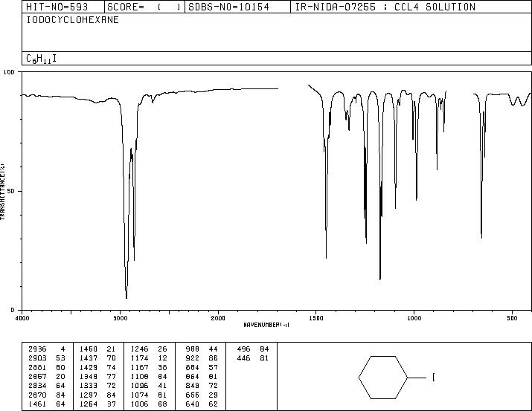
Task: Click the 3000 label on the wavenumber axis
Action: (120, 318)
